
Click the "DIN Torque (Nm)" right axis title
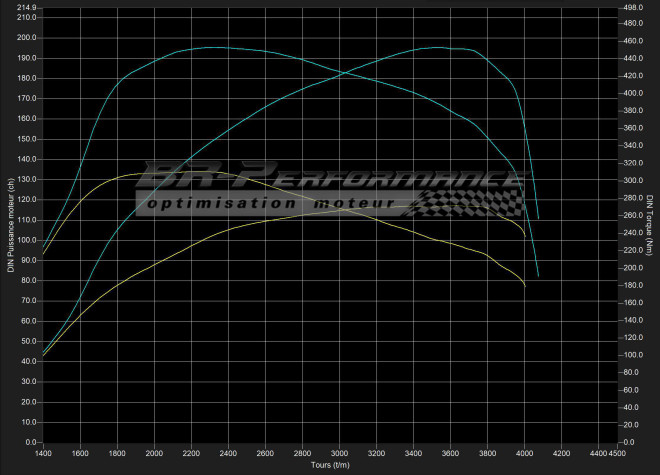click(x=651, y=224)
